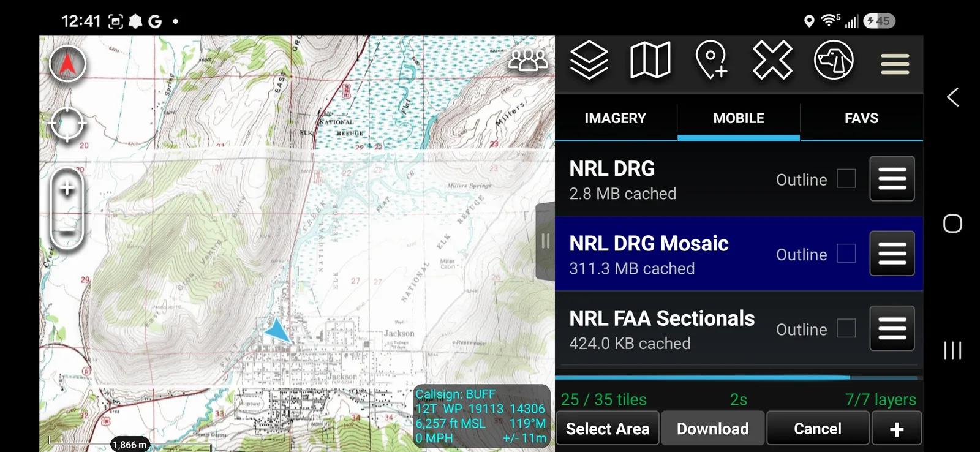Open the contacts group icon on map

tap(528, 60)
